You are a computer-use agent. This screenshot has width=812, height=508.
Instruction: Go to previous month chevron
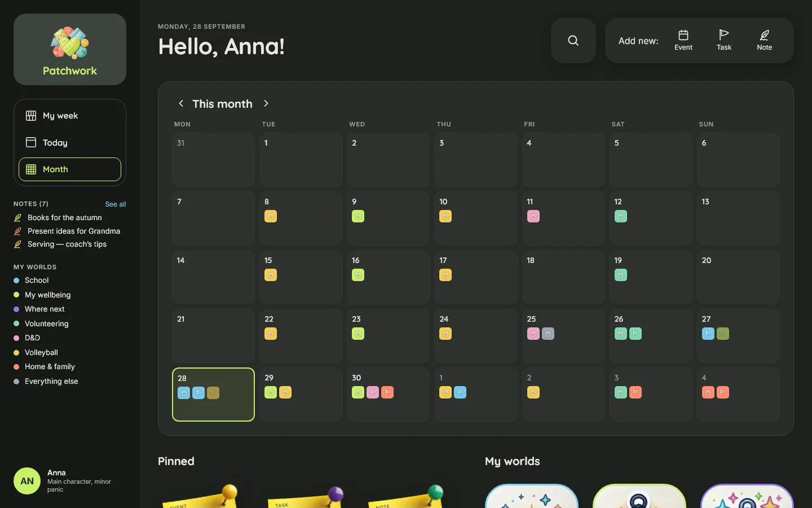(181, 103)
